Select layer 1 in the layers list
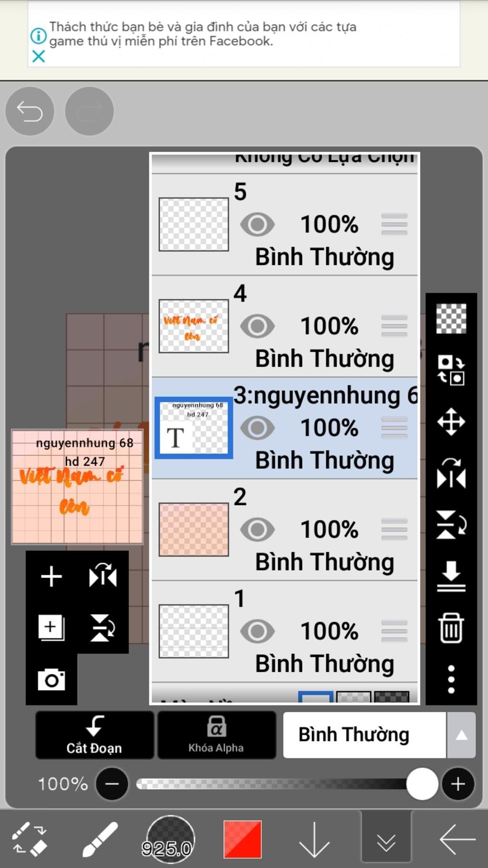The height and width of the screenshot is (868, 488). tap(285, 631)
